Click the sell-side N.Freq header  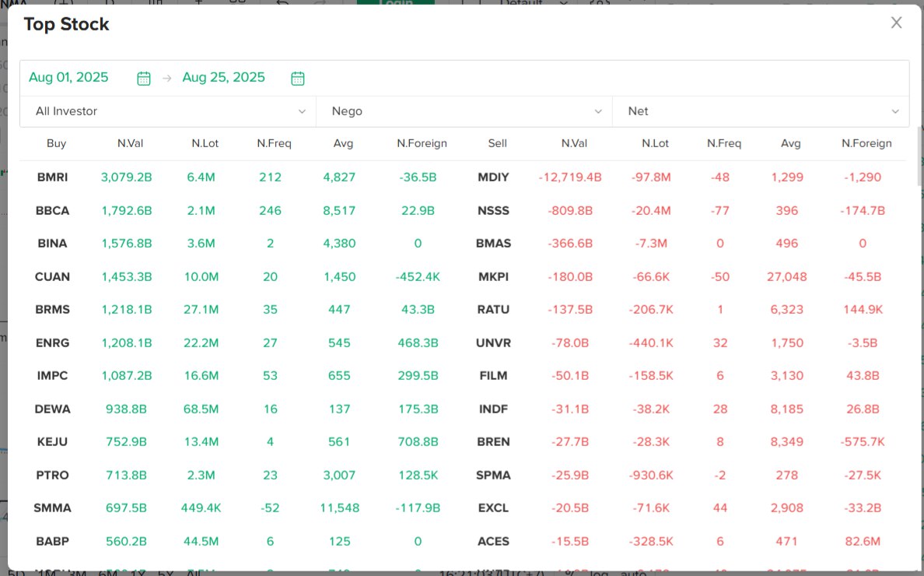724,143
